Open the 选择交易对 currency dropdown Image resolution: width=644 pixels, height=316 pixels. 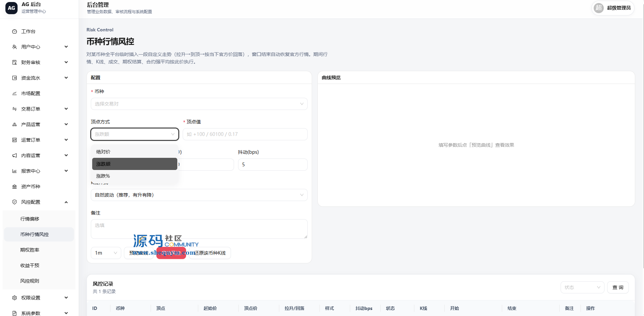tap(199, 104)
